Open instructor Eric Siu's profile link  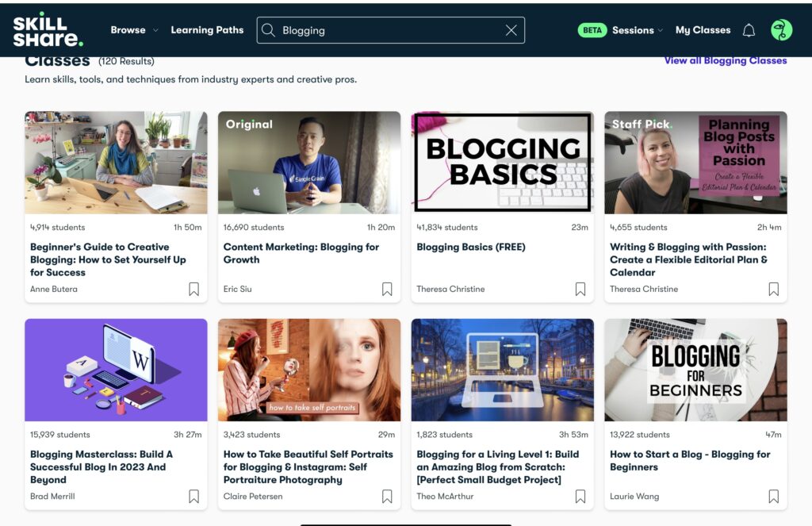click(x=237, y=290)
